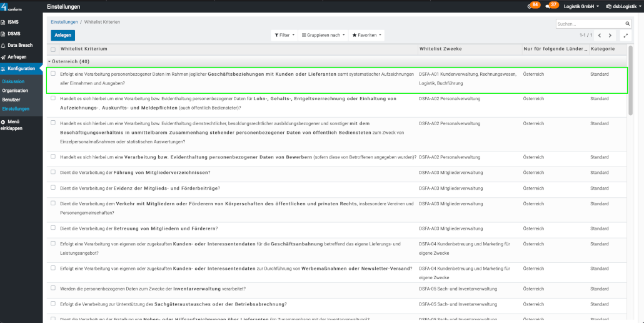Screen dimensions: 644x323
Task: Click the Anlegen button
Action: pos(63,35)
